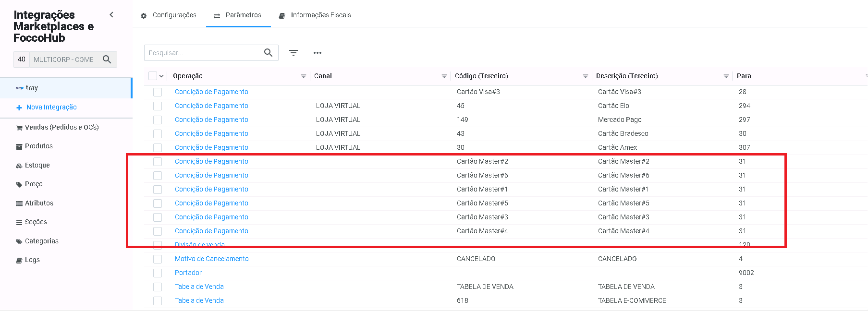The image size is (868, 311).
Task: Click the Seções lines icon
Action: tap(19, 222)
